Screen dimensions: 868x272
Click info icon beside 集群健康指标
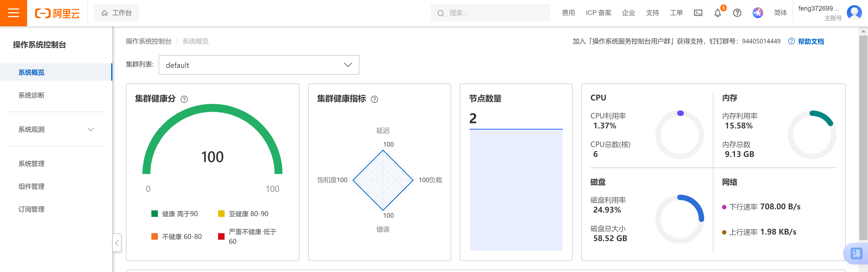click(374, 99)
